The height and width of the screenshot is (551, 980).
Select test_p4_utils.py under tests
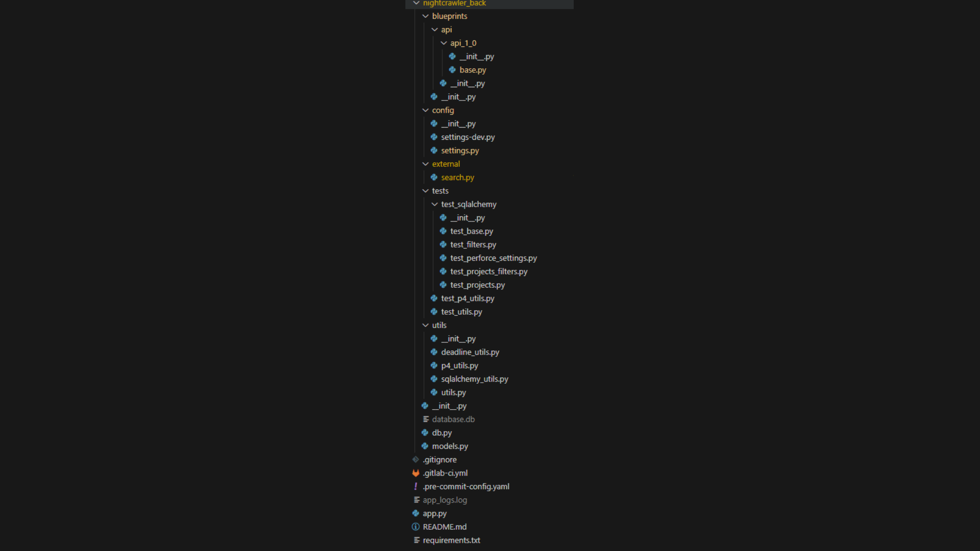tap(468, 298)
